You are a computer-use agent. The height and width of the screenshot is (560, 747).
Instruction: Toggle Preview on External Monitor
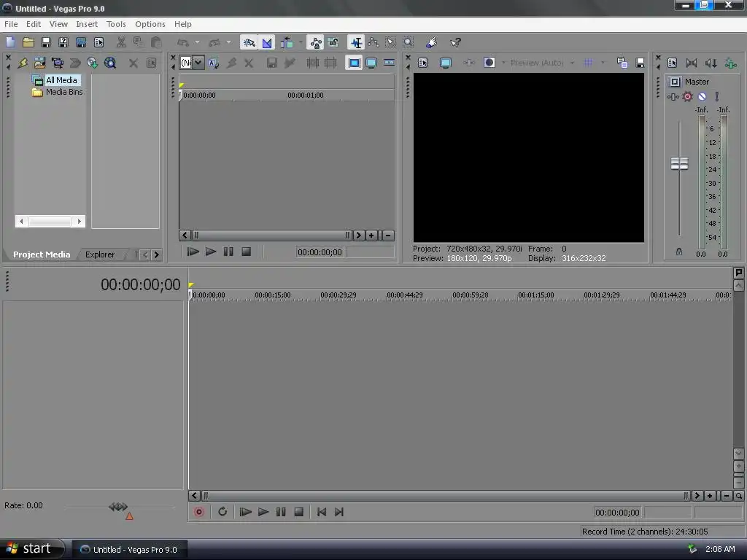[x=446, y=63]
